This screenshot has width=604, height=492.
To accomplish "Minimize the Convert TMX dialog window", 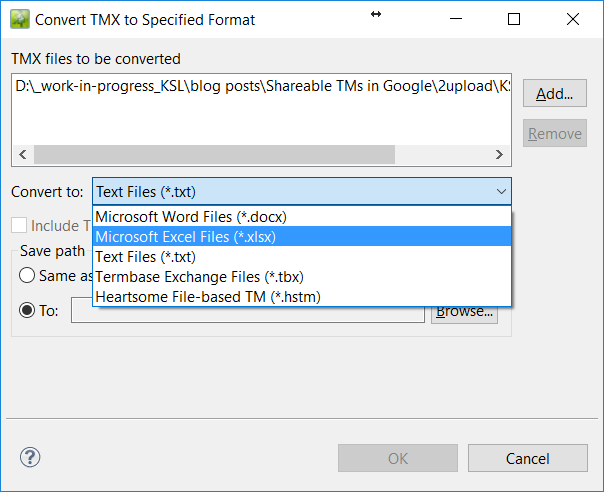I will [x=456, y=19].
